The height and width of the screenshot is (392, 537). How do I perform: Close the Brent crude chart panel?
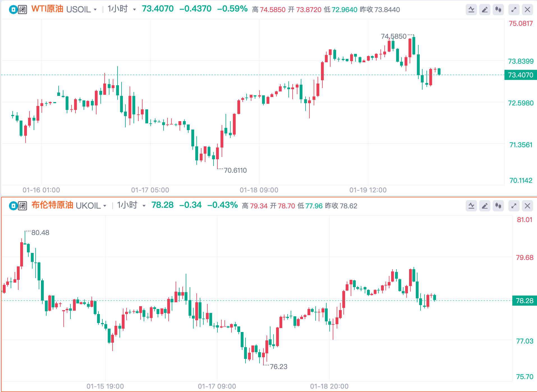click(527, 206)
